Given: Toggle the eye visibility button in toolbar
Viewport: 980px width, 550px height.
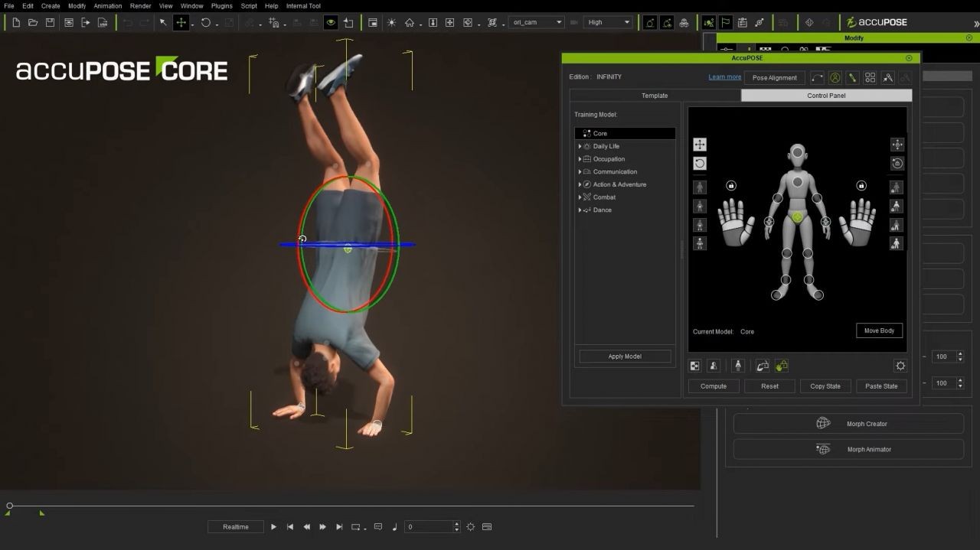Looking at the screenshot, I should [x=331, y=23].
